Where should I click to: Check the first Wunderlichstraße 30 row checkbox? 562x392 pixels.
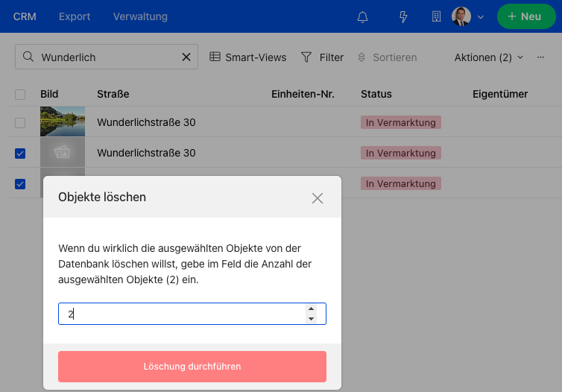(20, 123)
